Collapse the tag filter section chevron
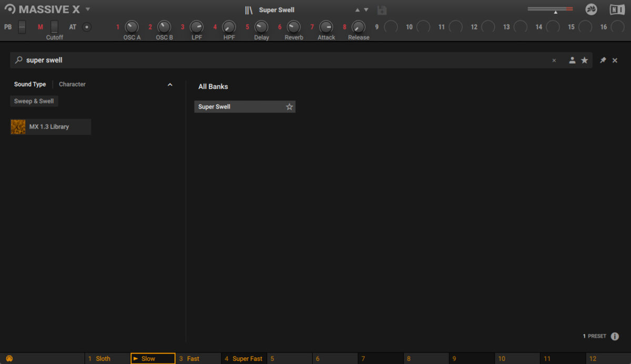The width and height of the screenshot is (631, 364). click(170, 85)
